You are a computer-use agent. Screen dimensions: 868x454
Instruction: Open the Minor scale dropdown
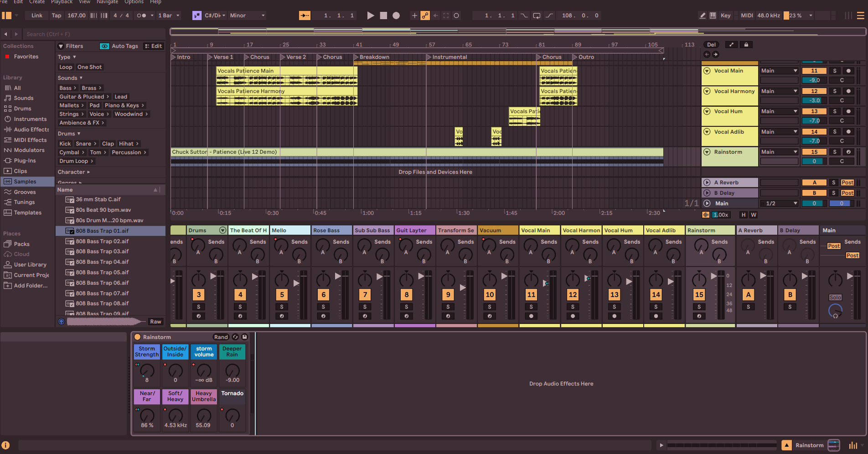coord(246,15)
